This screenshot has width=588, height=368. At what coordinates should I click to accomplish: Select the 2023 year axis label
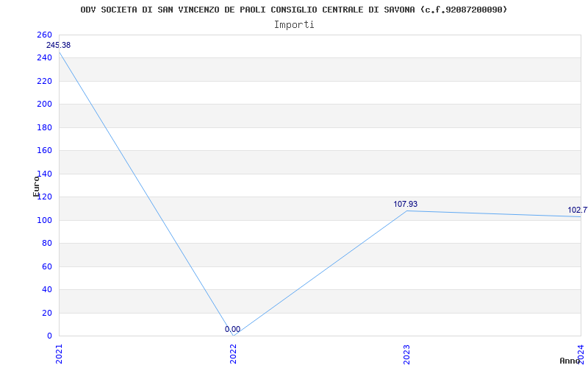coord(407,355)
